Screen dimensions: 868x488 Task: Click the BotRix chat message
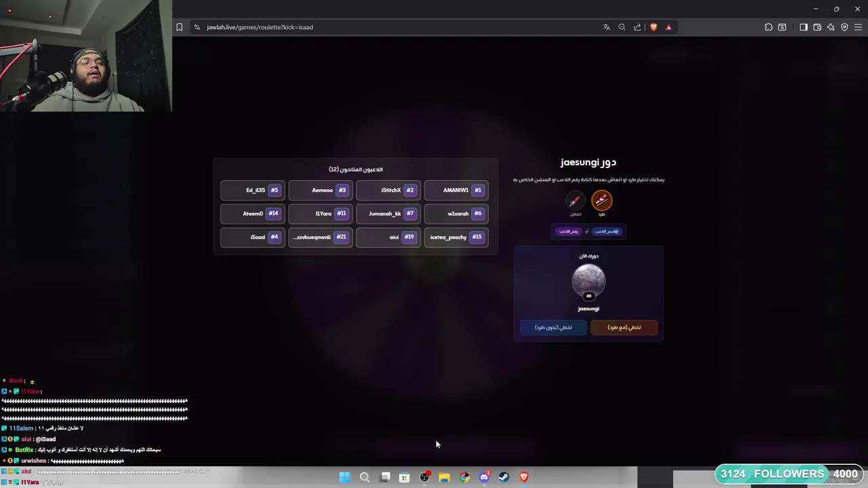tap(81, 450)
